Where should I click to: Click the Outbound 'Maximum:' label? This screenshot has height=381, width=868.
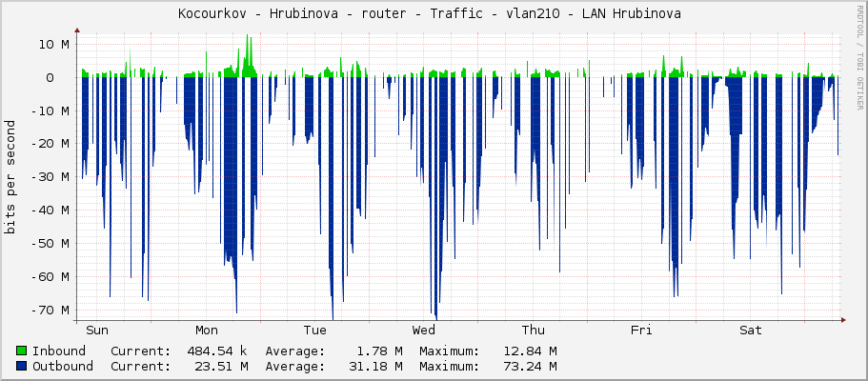[x=449, y=366]
